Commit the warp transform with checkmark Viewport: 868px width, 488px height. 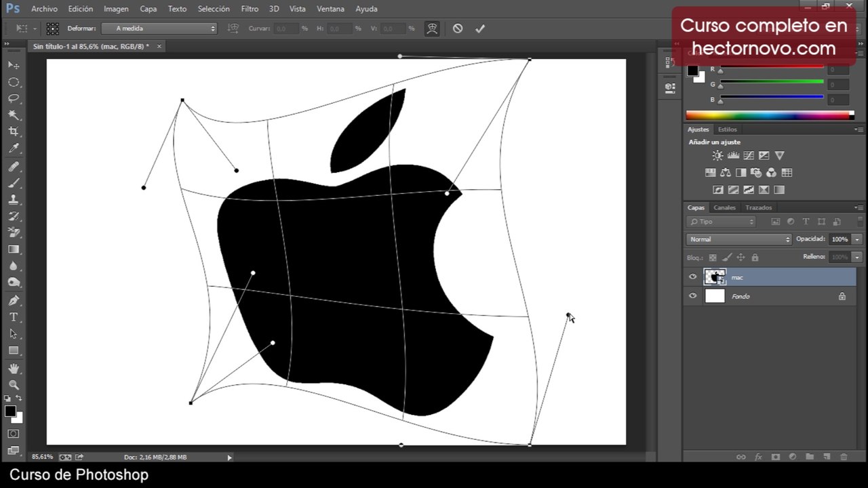480,28
